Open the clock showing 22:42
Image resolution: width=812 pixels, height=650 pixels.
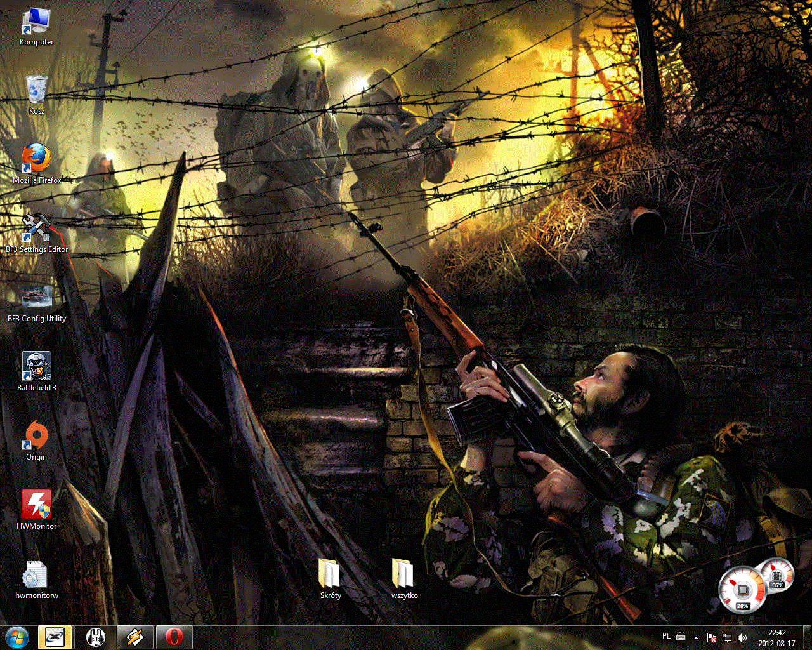click(776, 637)
